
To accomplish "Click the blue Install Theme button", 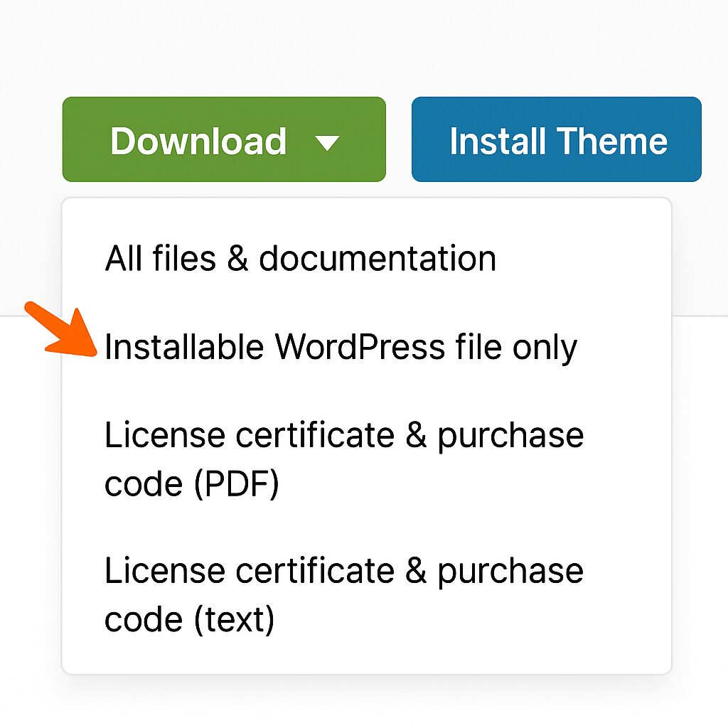I will click(x=556, y=139).
